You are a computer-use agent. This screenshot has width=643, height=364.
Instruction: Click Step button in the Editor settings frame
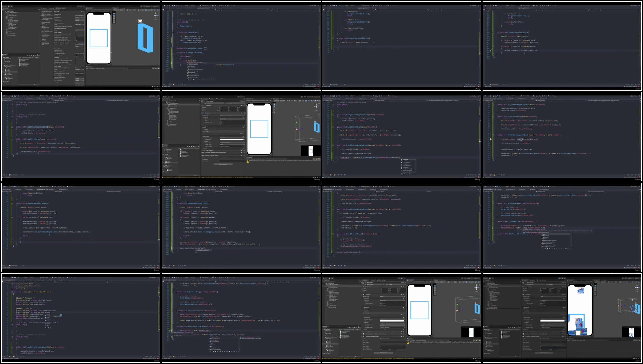pos(84,6)
